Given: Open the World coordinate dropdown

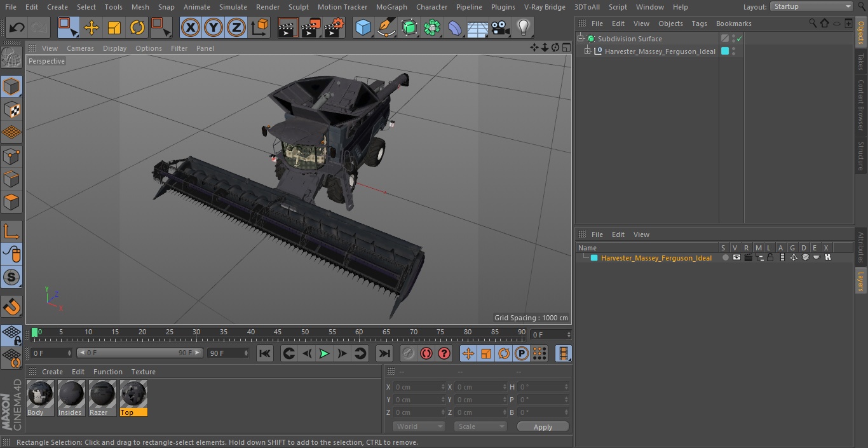Looking at the screenshot, I should (419, 426).
